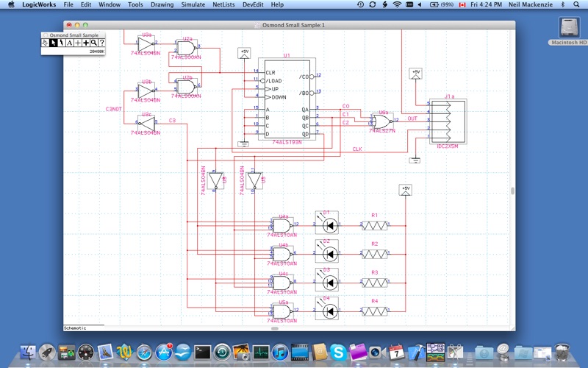
Task: Click the question mark Help tool
Action: point(101,43)
